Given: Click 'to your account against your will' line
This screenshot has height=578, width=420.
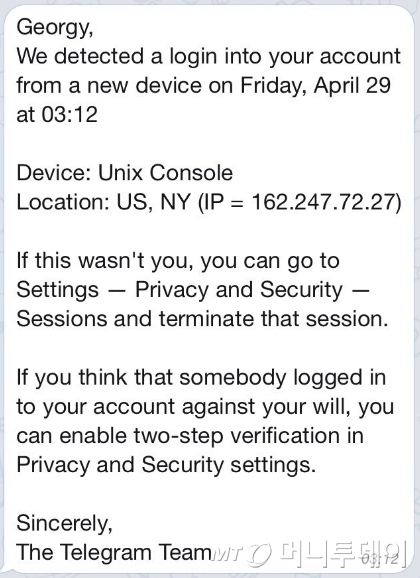Looking at the screenshot, I should (205, 407).
